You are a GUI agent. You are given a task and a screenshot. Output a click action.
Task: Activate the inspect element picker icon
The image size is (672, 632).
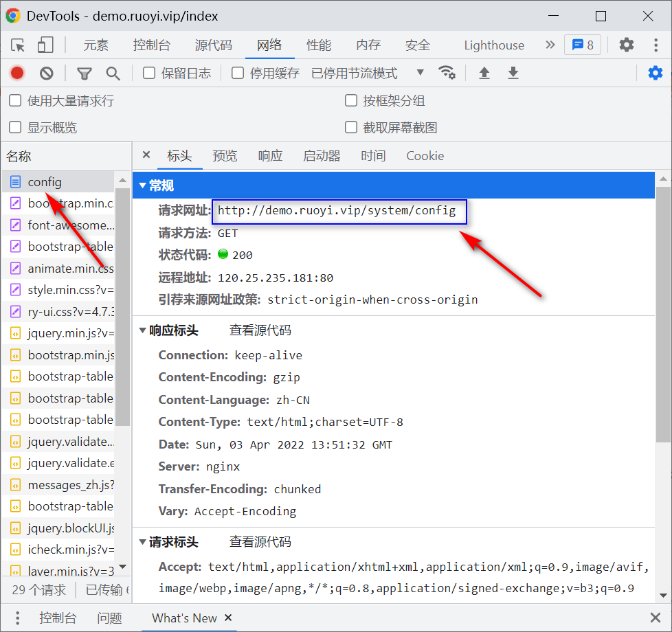[18, 45]
